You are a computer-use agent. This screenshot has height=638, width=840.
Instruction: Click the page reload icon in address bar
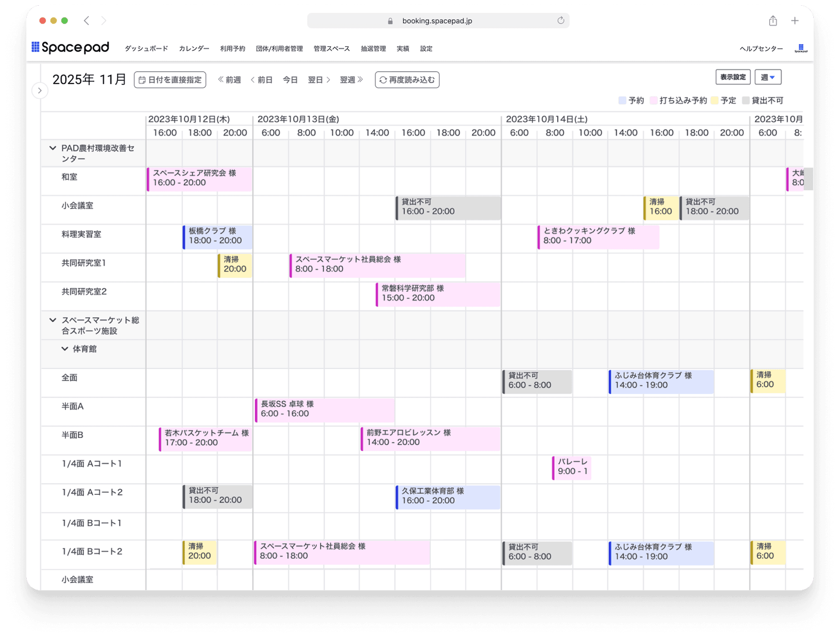click(561, 21)
